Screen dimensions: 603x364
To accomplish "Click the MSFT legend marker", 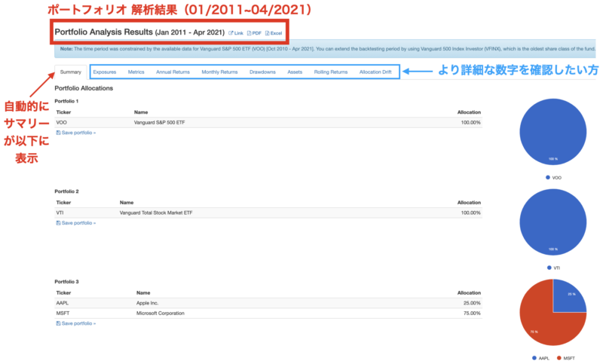I will pyautogui.click(x=559, y=358).
